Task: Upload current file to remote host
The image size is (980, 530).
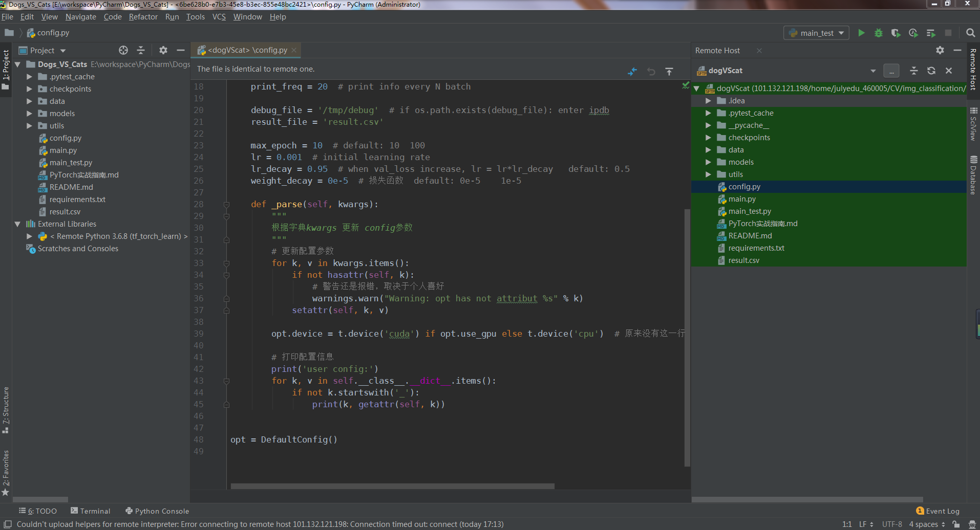Action: [669, 72]
